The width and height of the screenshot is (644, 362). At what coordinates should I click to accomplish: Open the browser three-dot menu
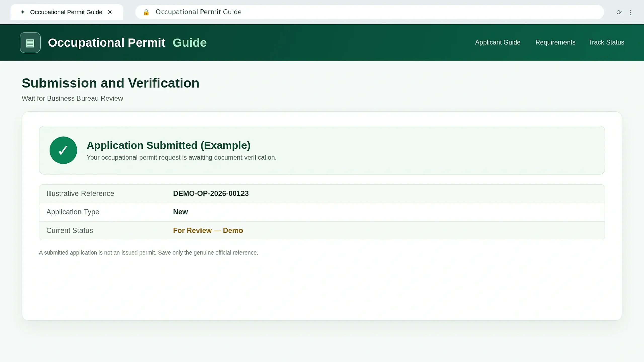pyautogui.click(x=630, y=12)
